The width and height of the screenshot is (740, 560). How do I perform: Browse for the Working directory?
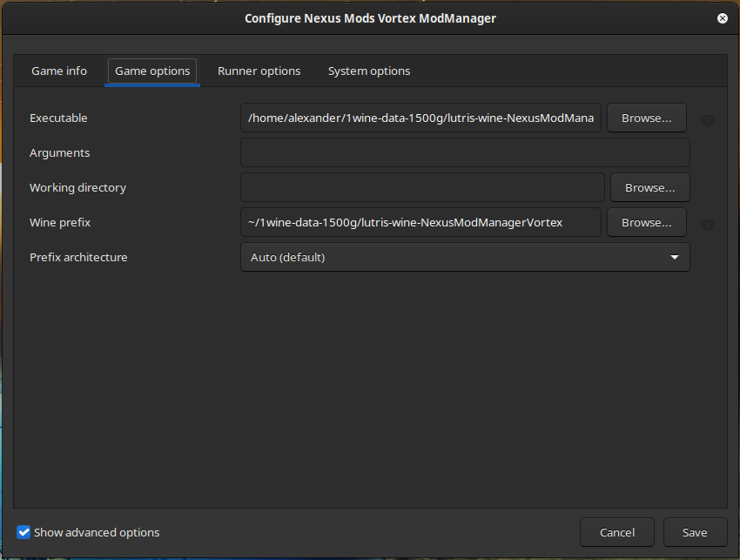(x=649, y=187)
